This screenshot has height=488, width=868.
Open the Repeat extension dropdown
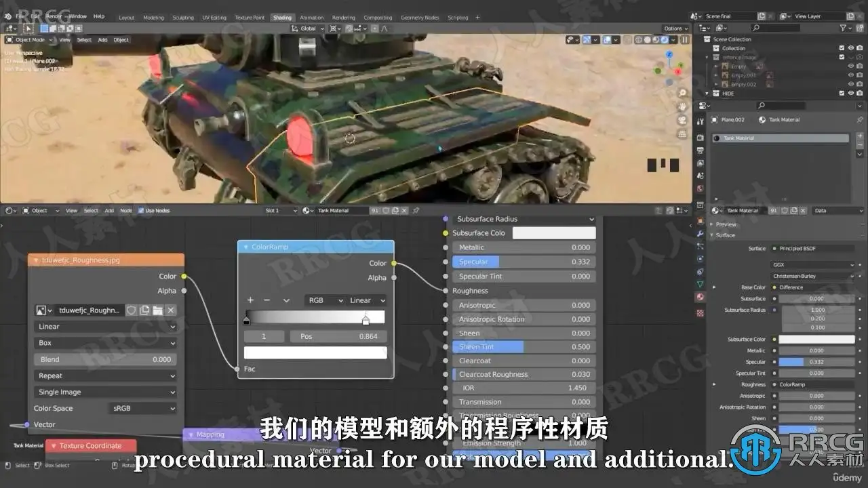point(105,375)
